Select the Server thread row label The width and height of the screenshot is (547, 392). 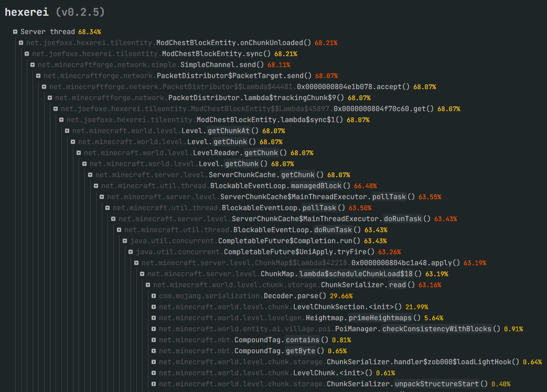(x=48, y=32)
